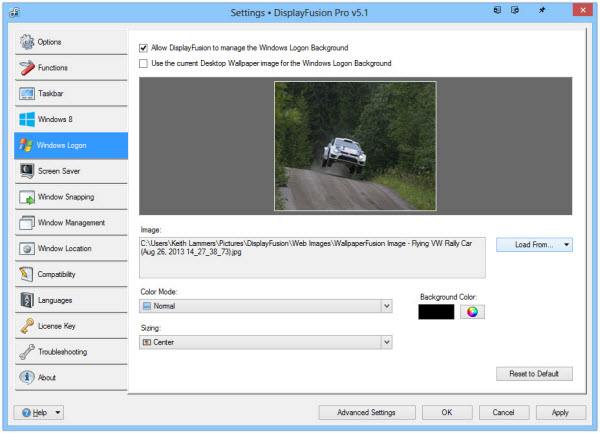600x433 pixels.
Task: Click the Compatibility icon
Action: [27, 274]
